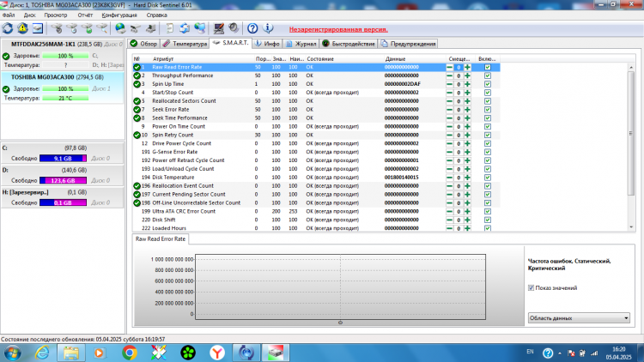Open the Область данных dropdown

[x=579, y=318]
